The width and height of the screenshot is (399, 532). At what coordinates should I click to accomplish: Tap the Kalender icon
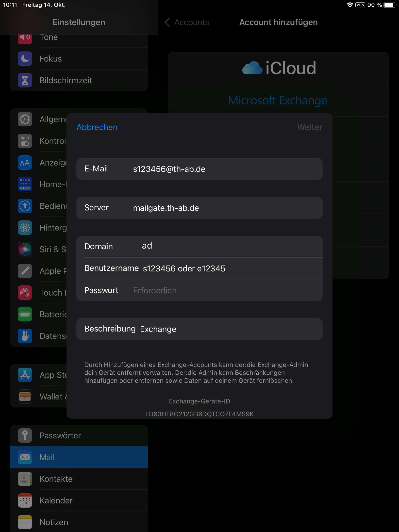(x=25, y=500)
